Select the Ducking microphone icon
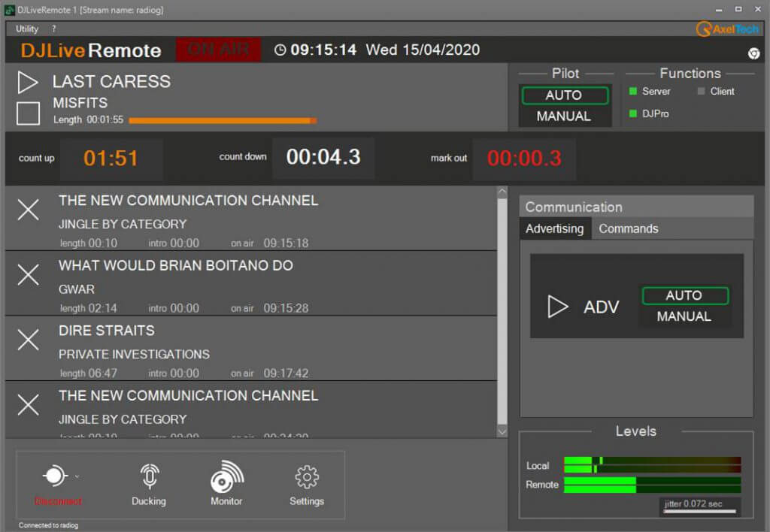This screenshot has height=532, width=770. 148,476
